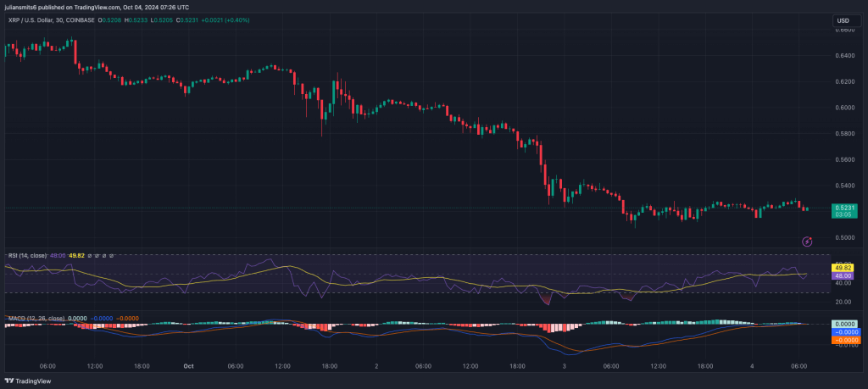This screenshot has width=868, height=389.
Task: Click the low price value L0.5205
Action: click(x=160, y=20)
